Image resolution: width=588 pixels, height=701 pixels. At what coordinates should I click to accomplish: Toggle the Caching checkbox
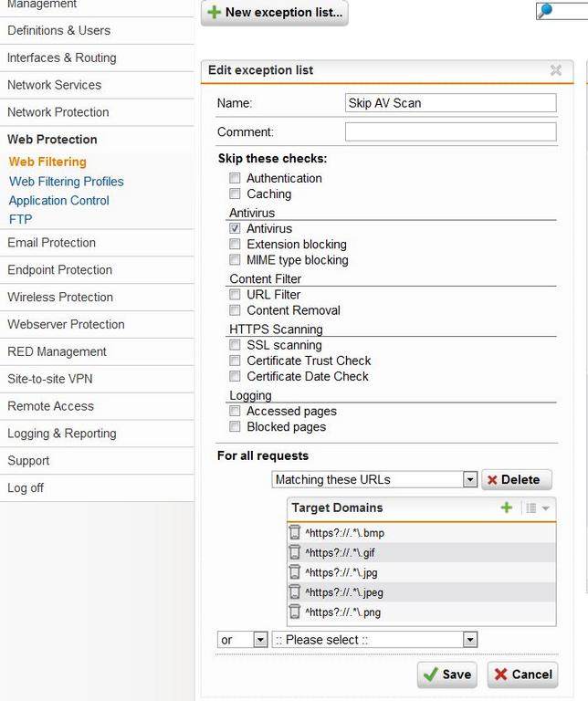pyautogui.click(x=235, y=194)
